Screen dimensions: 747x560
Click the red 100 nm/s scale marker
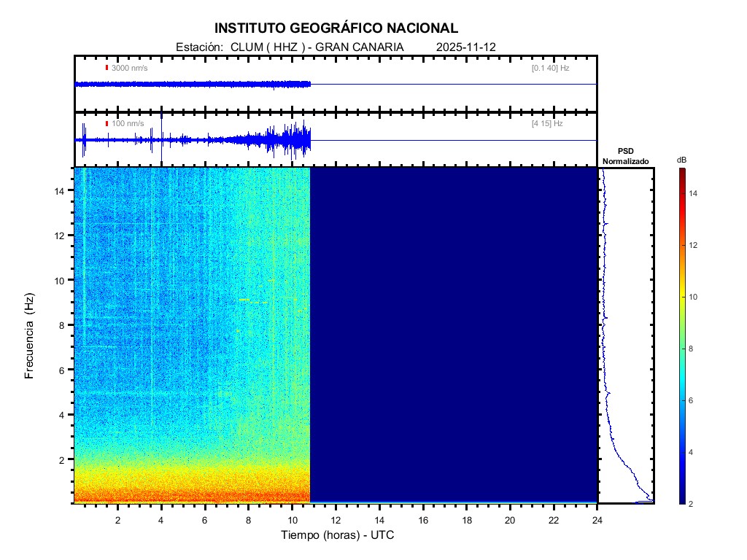107,124
